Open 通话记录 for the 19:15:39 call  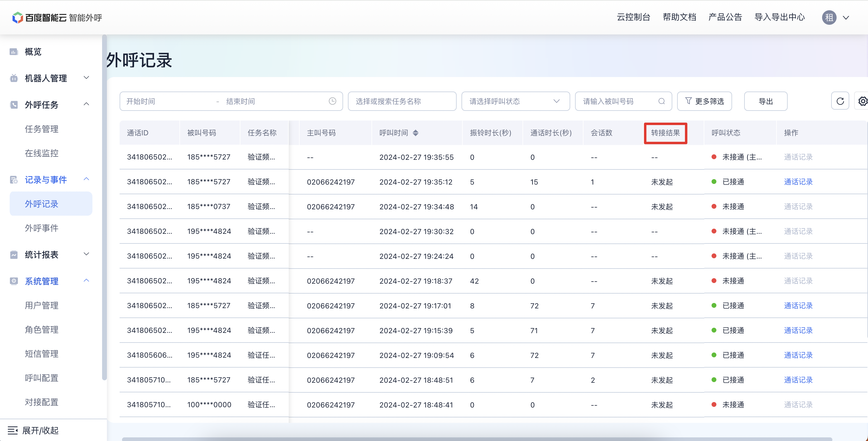[x=798, y=330]
